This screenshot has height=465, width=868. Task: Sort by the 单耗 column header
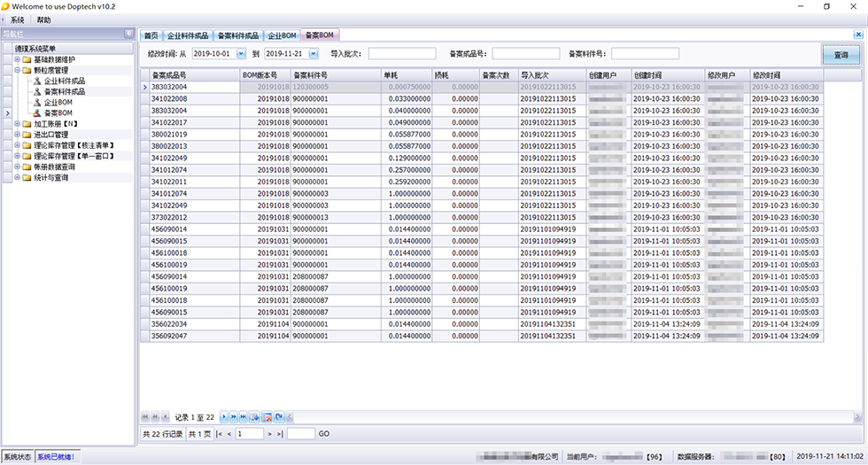(406, 75)
